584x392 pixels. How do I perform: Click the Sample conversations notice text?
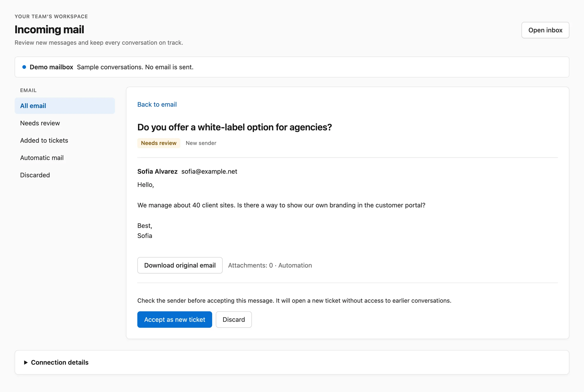click(x=135, y=67)
